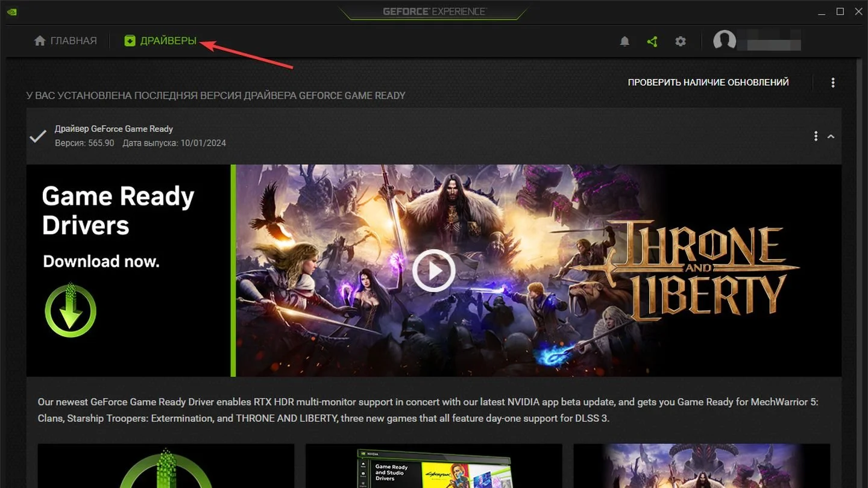868x488 pixels.
Task: Click Драйвер GeForce Game Ready title
Action: 114,128
